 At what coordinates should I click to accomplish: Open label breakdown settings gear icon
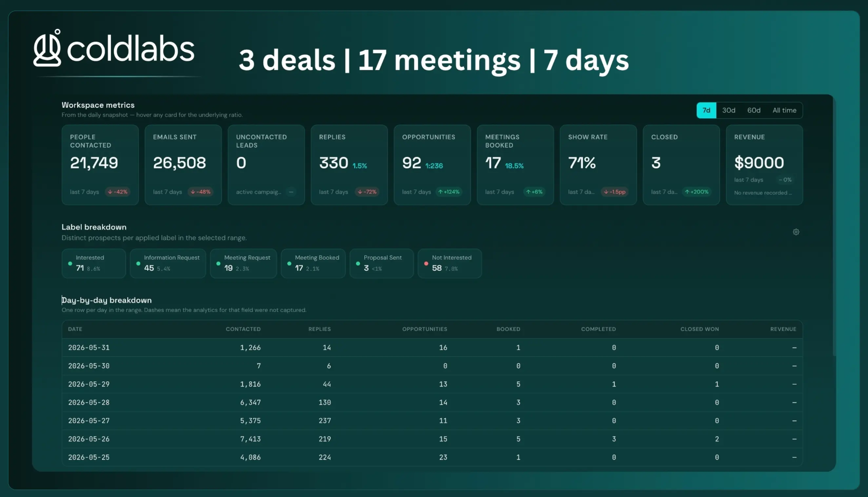796,232
